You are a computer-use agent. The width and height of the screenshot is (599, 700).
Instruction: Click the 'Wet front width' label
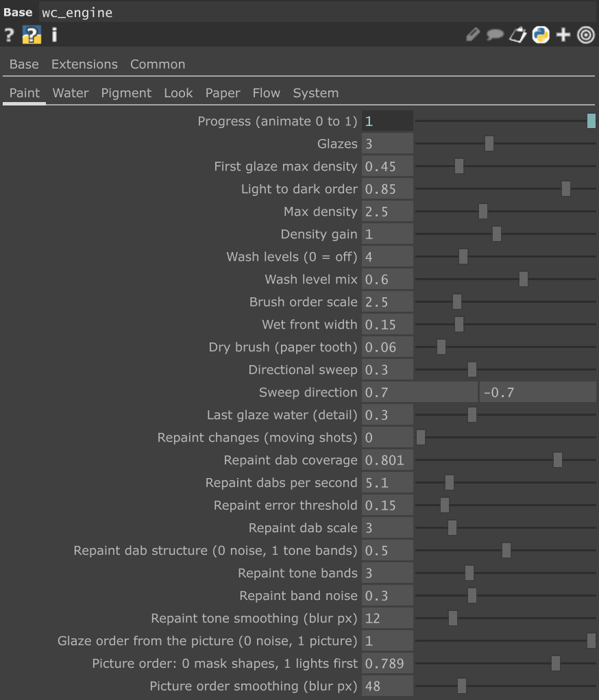point(310,325)
